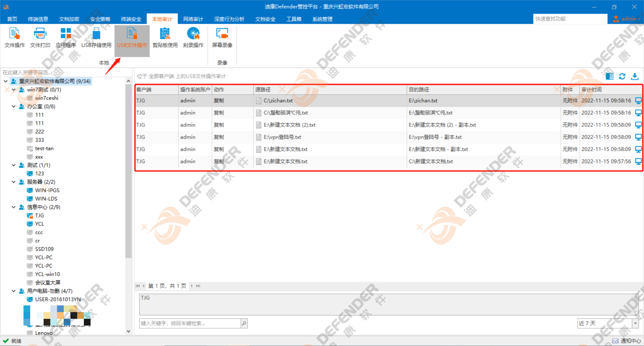Open the 屏幕录像 tool
The width and height of the screenshot is (644, 346).
[222, 38]
